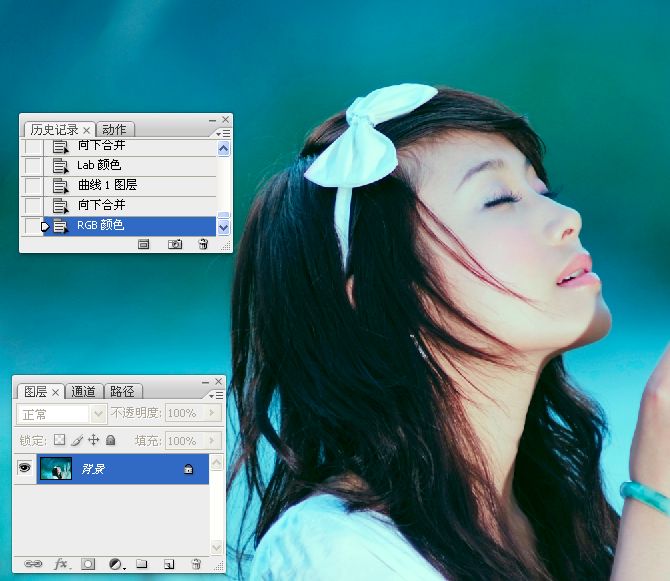Switch to the 通道 tab
This screenshot has width=670, height=581.
point(84,391)
